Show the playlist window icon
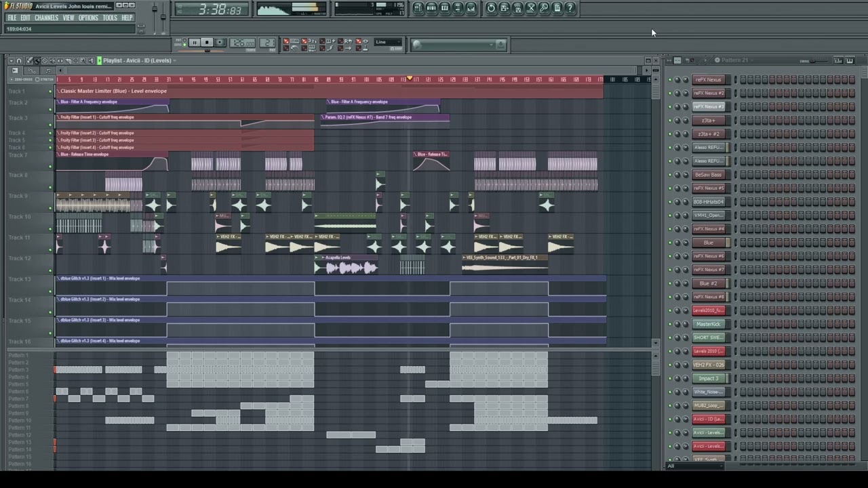This screenshot has width=868, height=488. pos(418,8)
